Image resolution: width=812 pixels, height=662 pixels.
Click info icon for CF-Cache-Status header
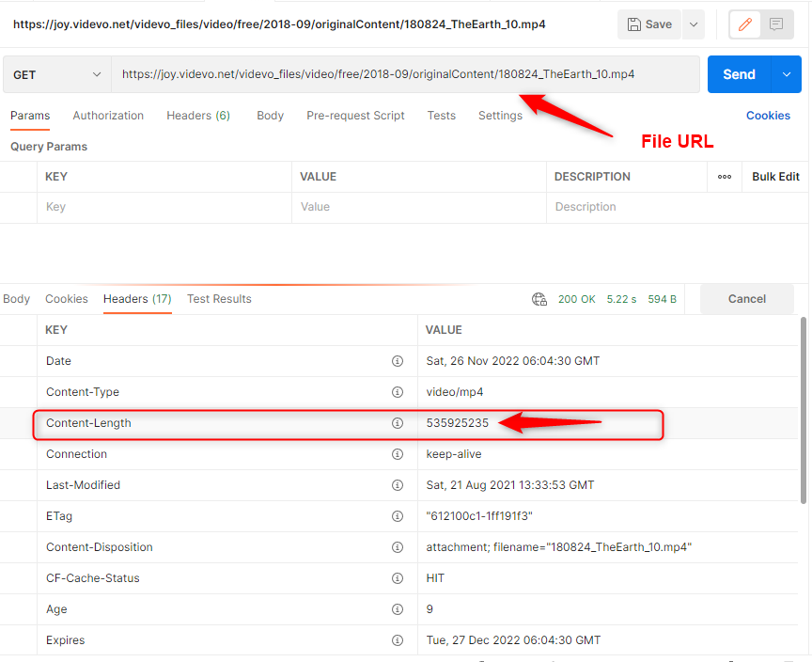(398, 578)
